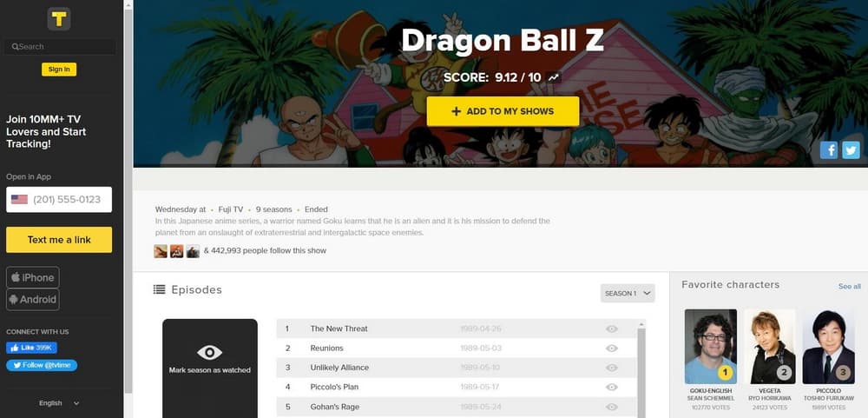Image resolution: width=868 pixels, height=418 pixels.
Task: Toggle watched eye for Piccolo's Plan
Action: click(611, 387)
